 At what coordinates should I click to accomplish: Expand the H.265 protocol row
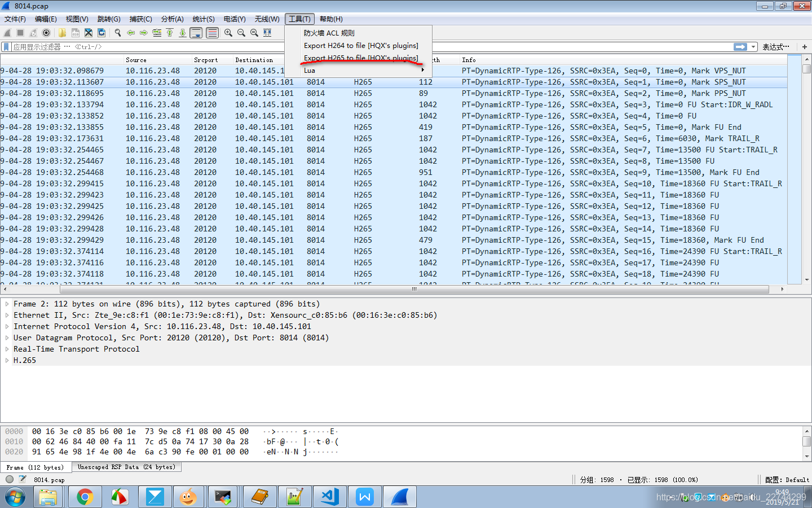coord(7,360)
